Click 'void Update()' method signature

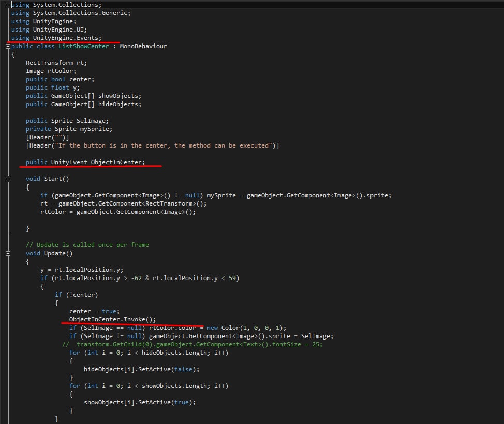click(x=49, y=254)
